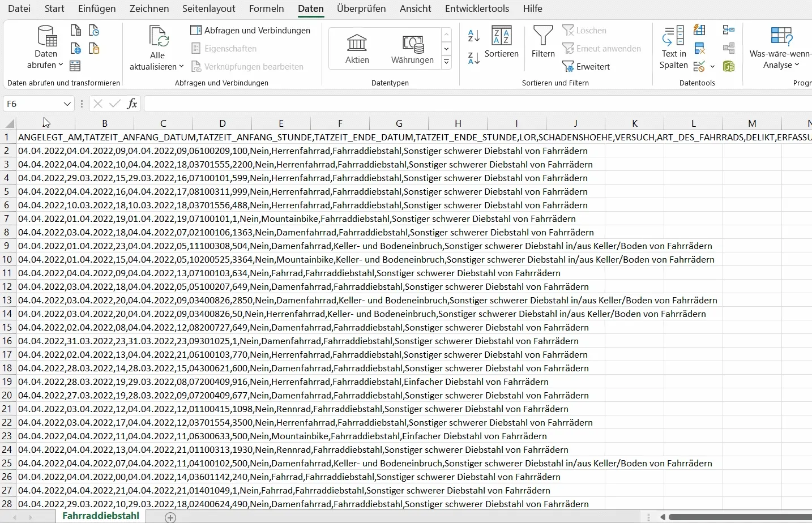Switch to the Ansicht tab

coord(416,8)
